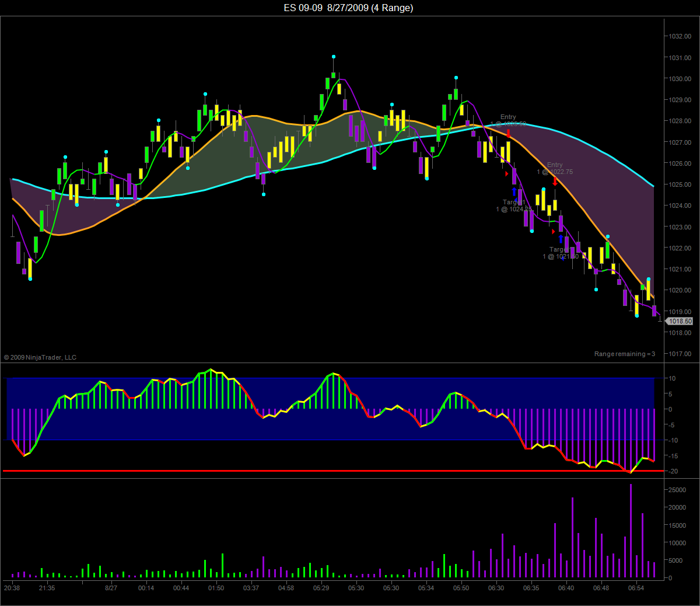Click the 05:50 time axis label
Screen dimensions: 700x606
pyautogui.click(x=461, y=588)
